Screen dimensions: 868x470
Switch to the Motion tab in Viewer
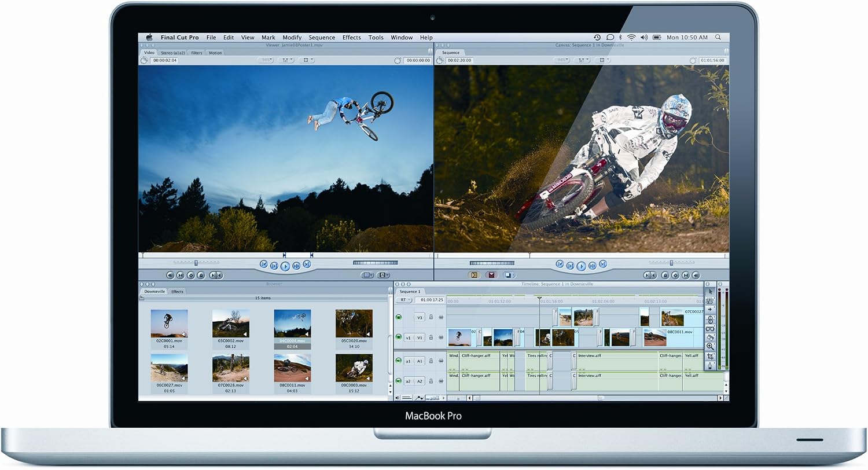pyautogui.click(x=215, y=53)
